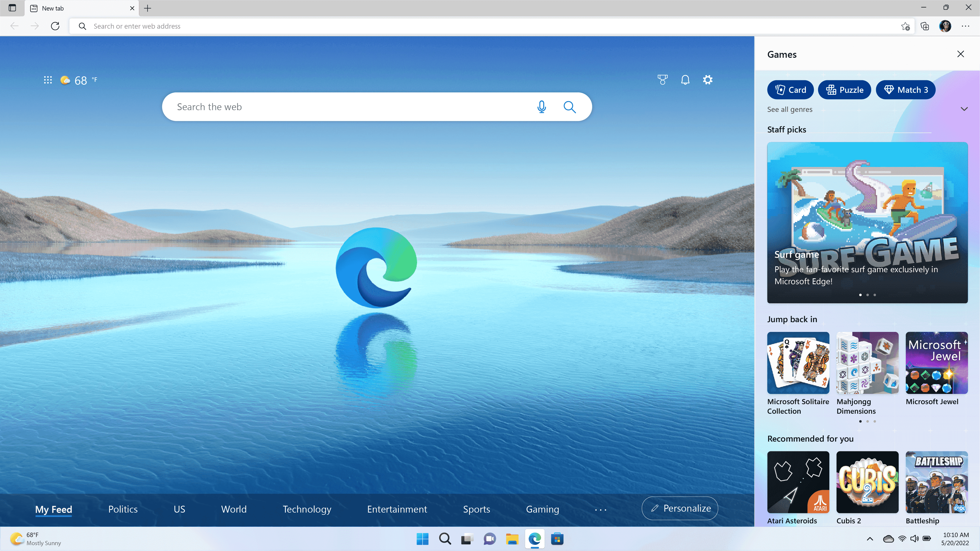Click the search magnifier icon in searchbar

[x=570, y=106]
